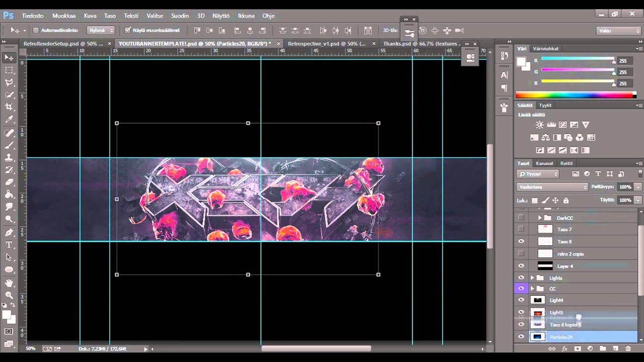Add a Brightness/Contrast adjustment
Viewport: 644px width, 362px height.
[x=539, y=125]
